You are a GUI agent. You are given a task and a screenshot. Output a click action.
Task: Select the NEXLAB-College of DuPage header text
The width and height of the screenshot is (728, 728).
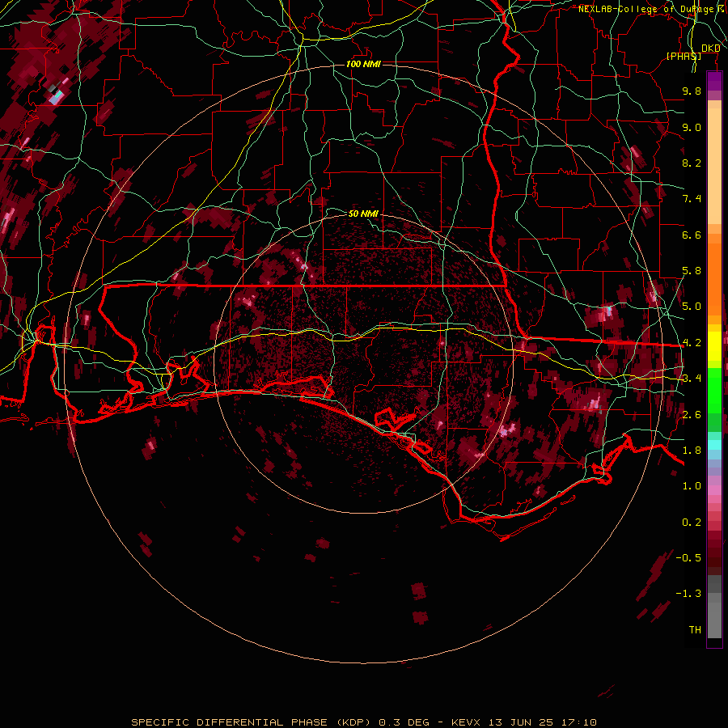tap(646, 9)
